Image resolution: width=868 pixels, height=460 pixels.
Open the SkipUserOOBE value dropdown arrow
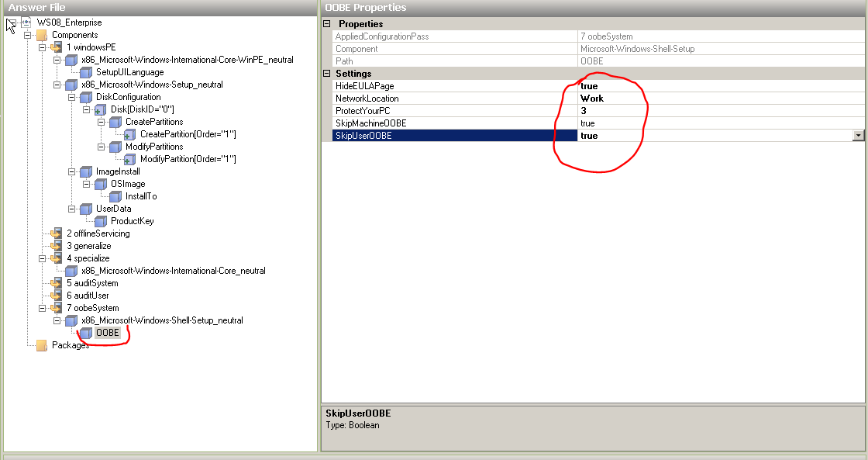pyautogui.click(x=858, y=135)
